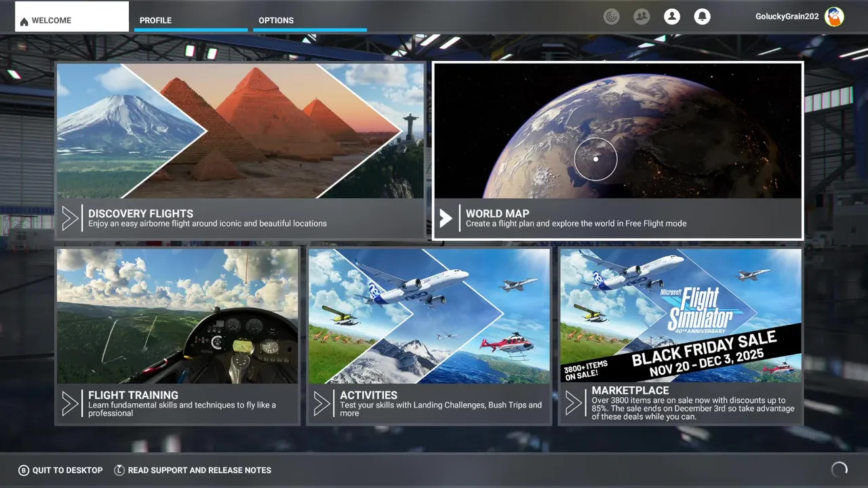Click the Discovery Flights title

point(140,213)
